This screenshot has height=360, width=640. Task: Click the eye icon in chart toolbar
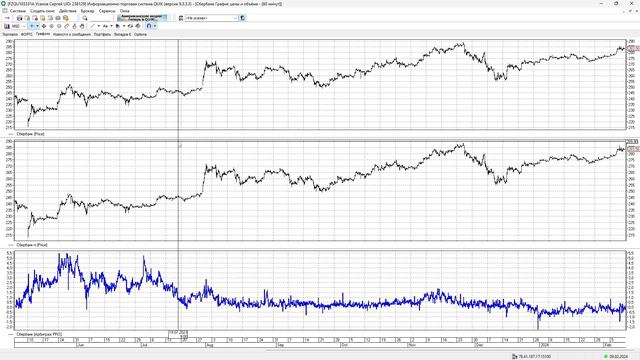pyautogui.click(x=130, y=27)
